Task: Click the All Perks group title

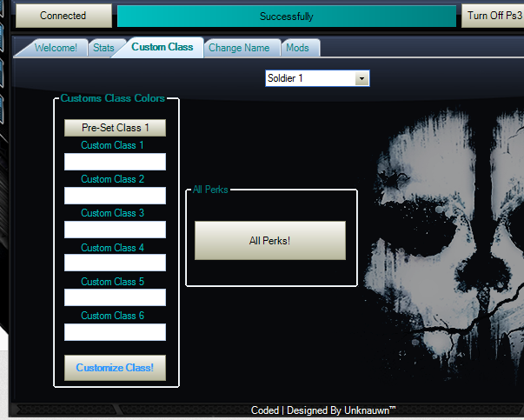Action: (x=210, y=190)
